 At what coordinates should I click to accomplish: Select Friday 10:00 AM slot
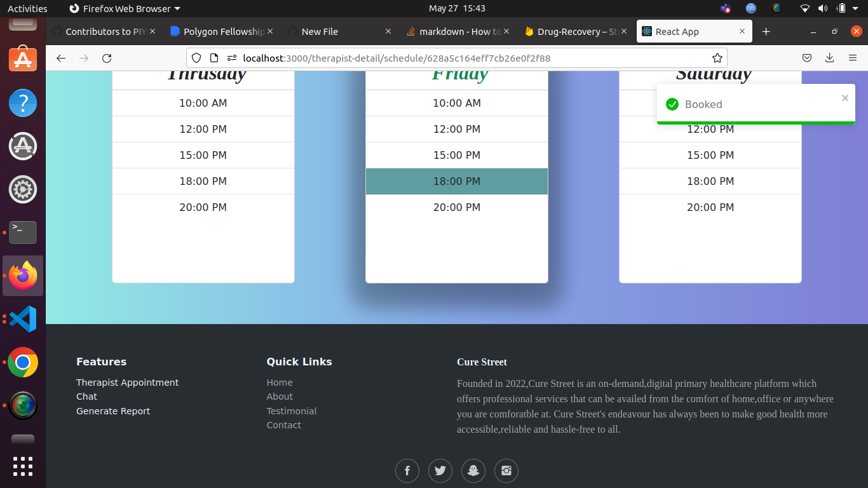click(457, 103)
